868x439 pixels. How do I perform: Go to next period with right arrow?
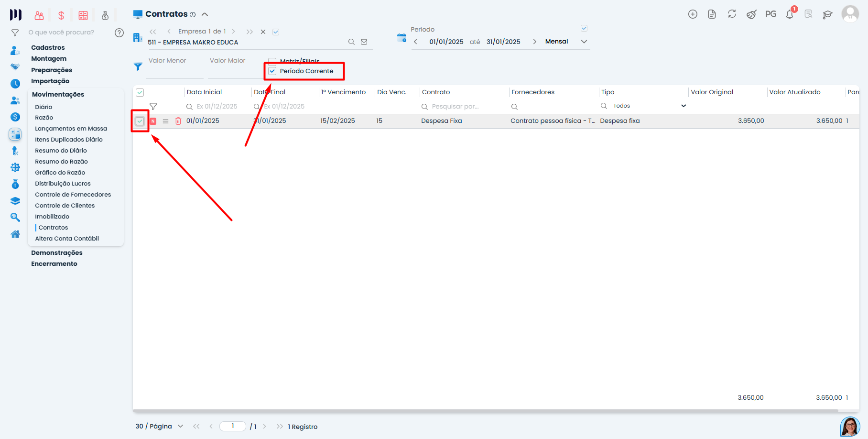(x=534, y=42)
